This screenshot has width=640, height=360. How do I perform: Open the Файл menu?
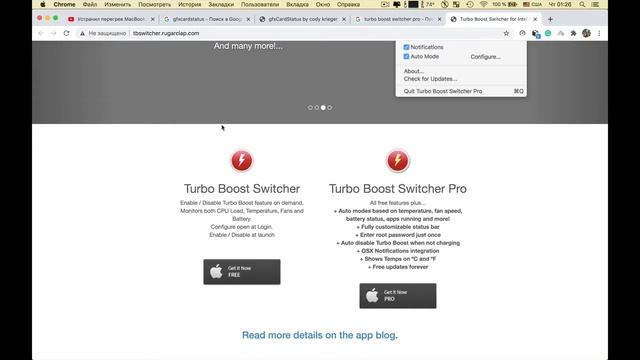pyautogui.click(x=90, y=4)
